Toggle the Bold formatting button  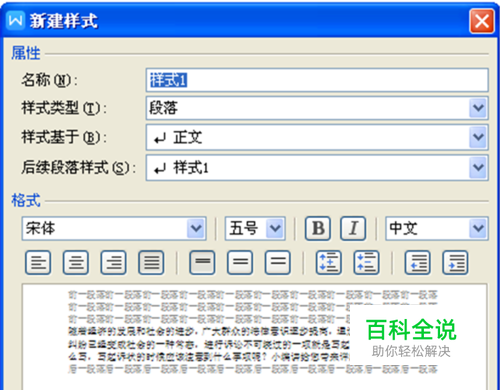[318, 229]
